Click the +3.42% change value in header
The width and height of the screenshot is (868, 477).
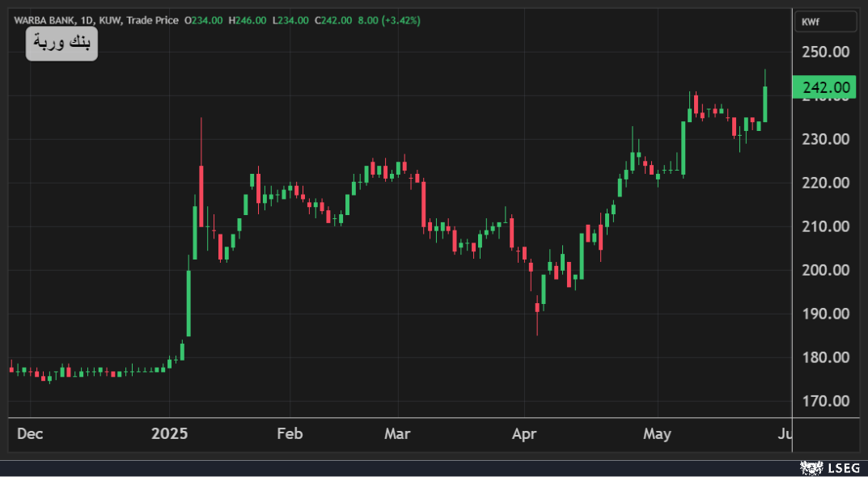[x=401, y=20]
